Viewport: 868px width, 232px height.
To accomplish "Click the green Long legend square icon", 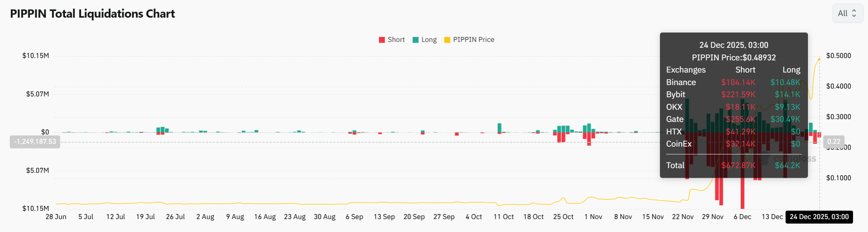I will pyautogui.click(x=416, y=40).
